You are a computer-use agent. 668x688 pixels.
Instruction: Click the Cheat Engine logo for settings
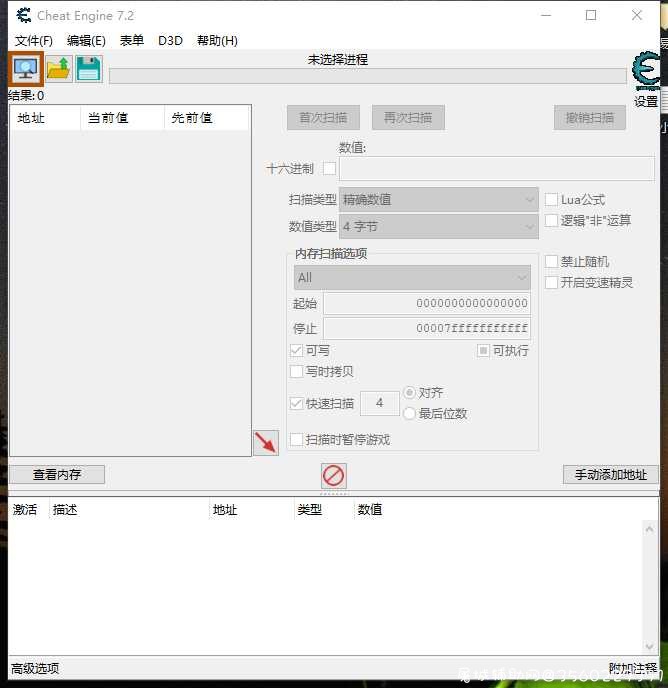click(x=646, y=70)
